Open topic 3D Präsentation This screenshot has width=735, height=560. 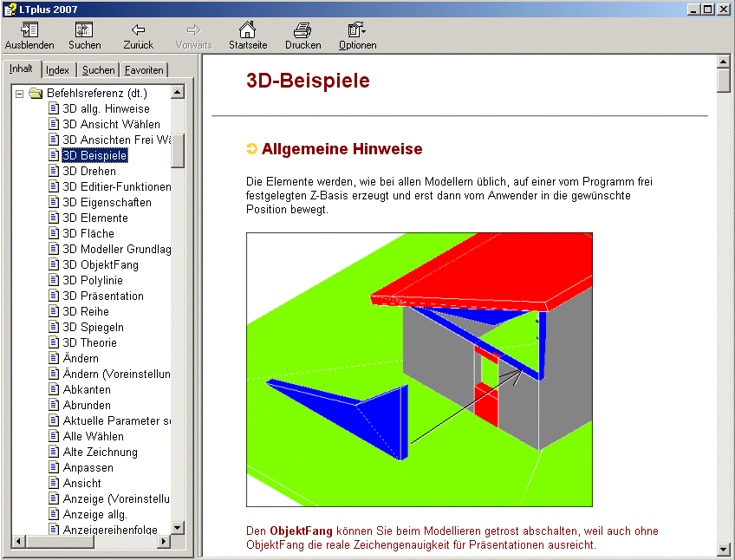tap(103, 296)
